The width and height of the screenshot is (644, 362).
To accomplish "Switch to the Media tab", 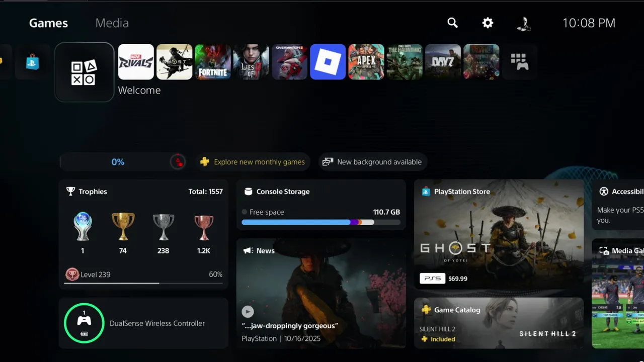I will 112,23.
